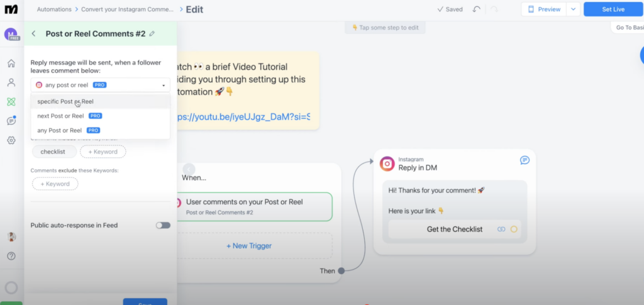Go to Automations breadcrumb
This screenshot has height=305, width=644.
54,9
